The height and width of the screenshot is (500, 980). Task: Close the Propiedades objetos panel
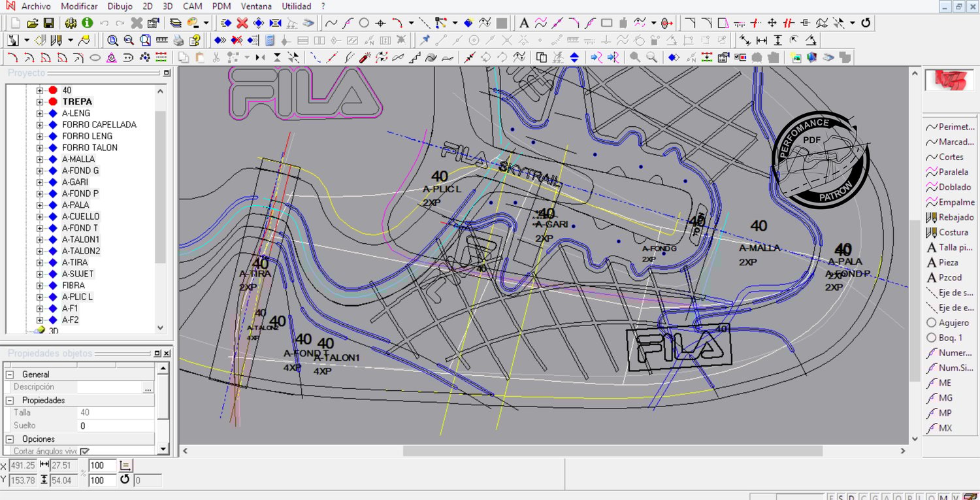point(167,354)
